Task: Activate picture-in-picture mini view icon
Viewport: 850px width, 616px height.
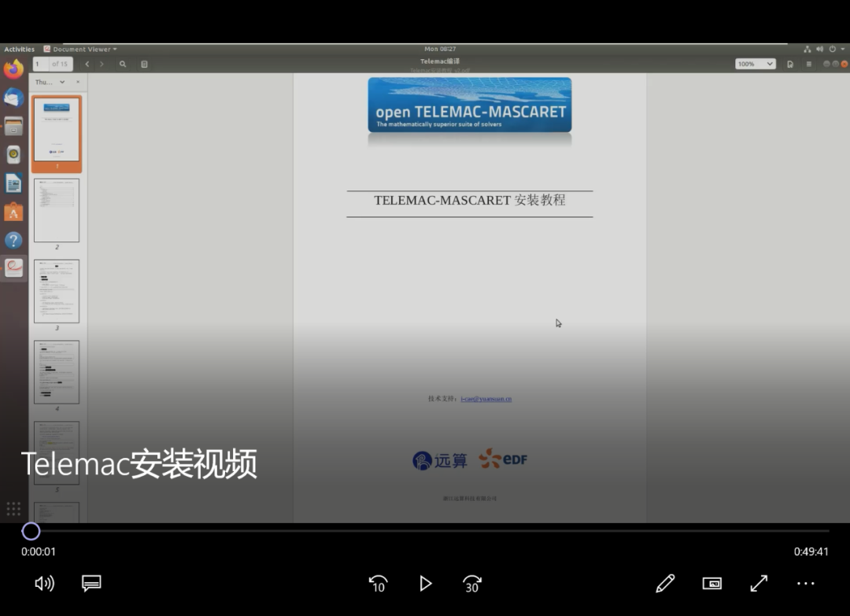Action: pos(711,584)
